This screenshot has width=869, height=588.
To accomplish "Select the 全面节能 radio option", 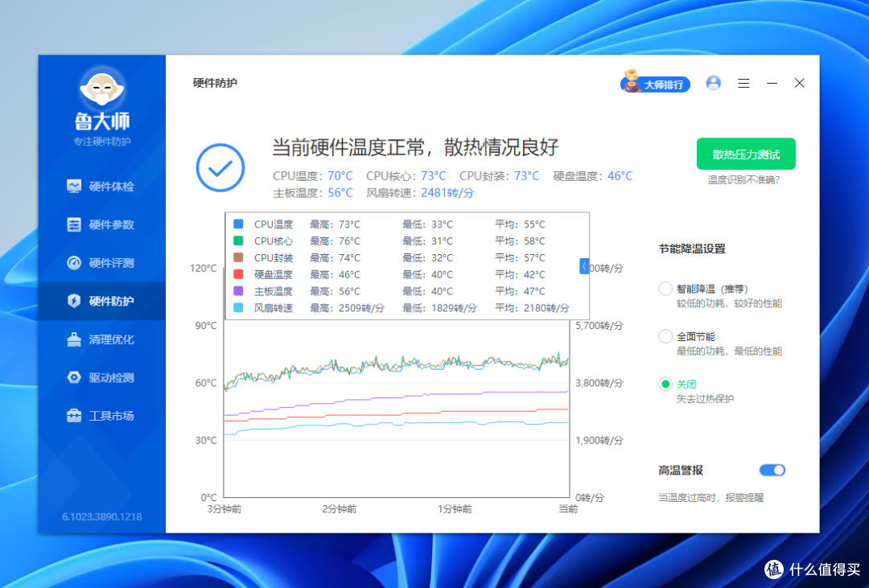I will (665, 336).
